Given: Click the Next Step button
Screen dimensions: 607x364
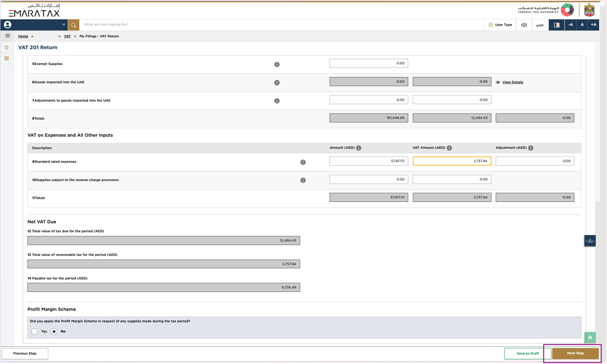Looking at the screenshot, I should click(575, 353).
